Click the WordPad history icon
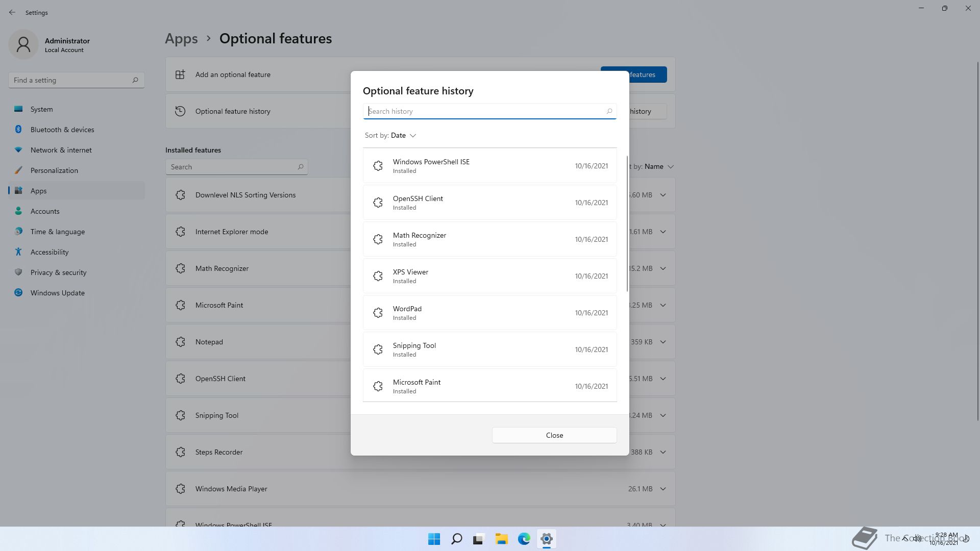Screen dimensions: 980x551 coord(378,313)
